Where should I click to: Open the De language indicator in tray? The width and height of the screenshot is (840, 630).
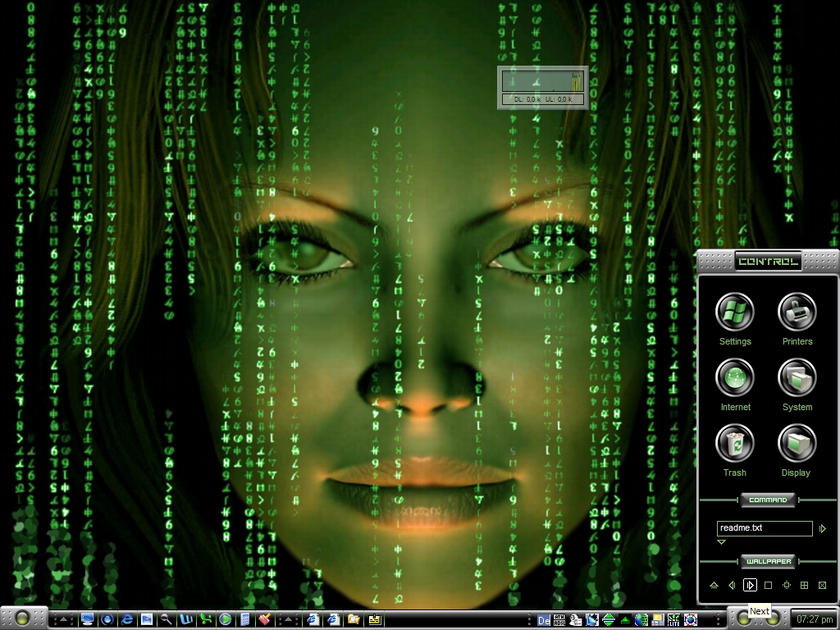[x=543, y=620]
